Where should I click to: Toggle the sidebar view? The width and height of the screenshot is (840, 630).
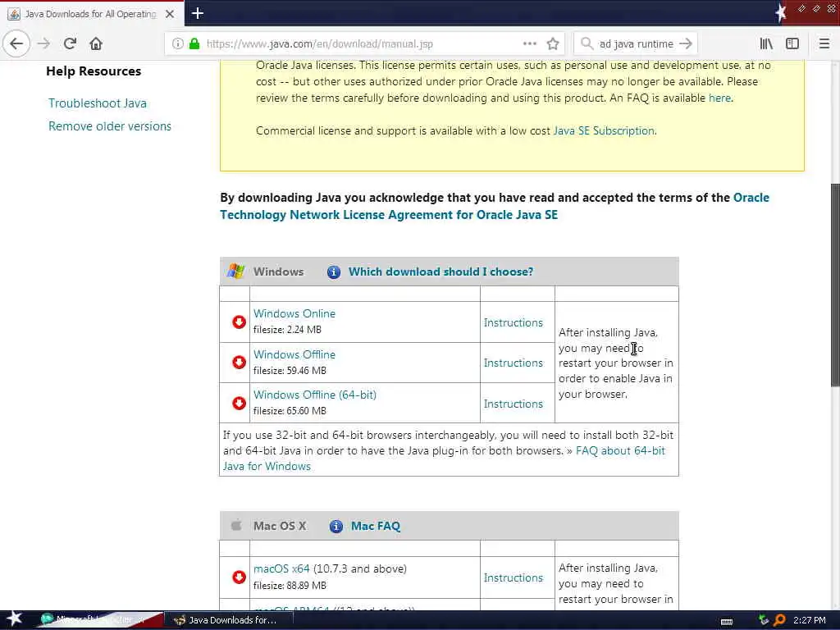point(792,43)
